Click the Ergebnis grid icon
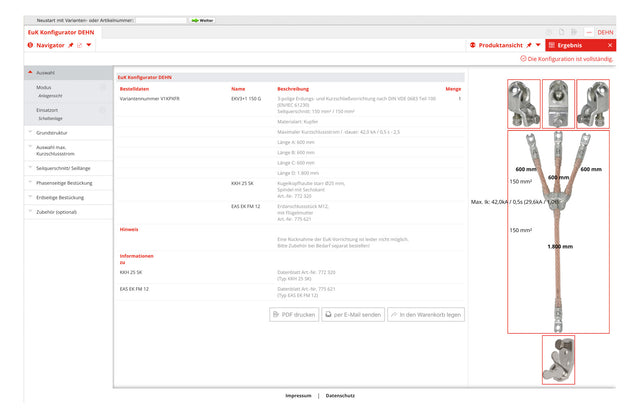 [x=552, y=45]
